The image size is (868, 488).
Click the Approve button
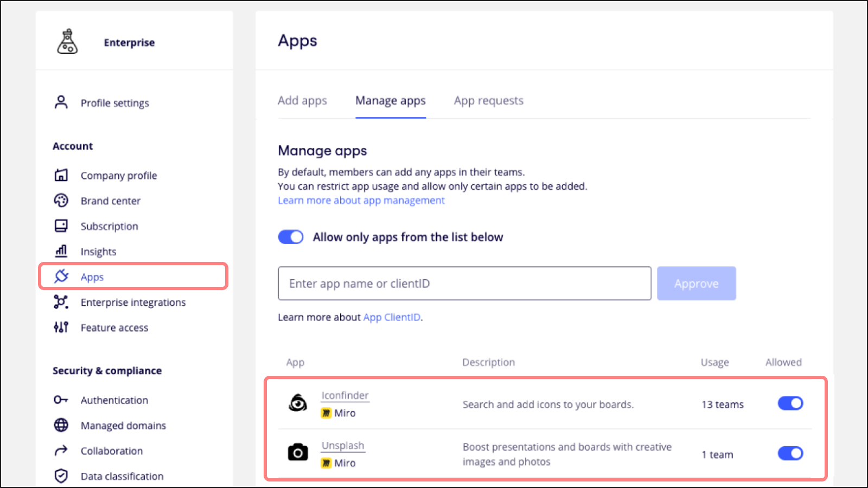coord(696,283)
